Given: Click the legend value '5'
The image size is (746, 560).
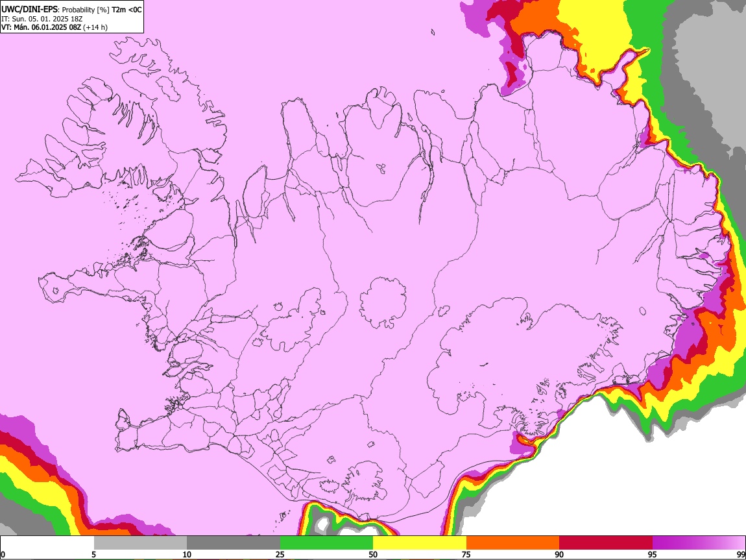Looking at the screenshot, I should coord(93,555).
